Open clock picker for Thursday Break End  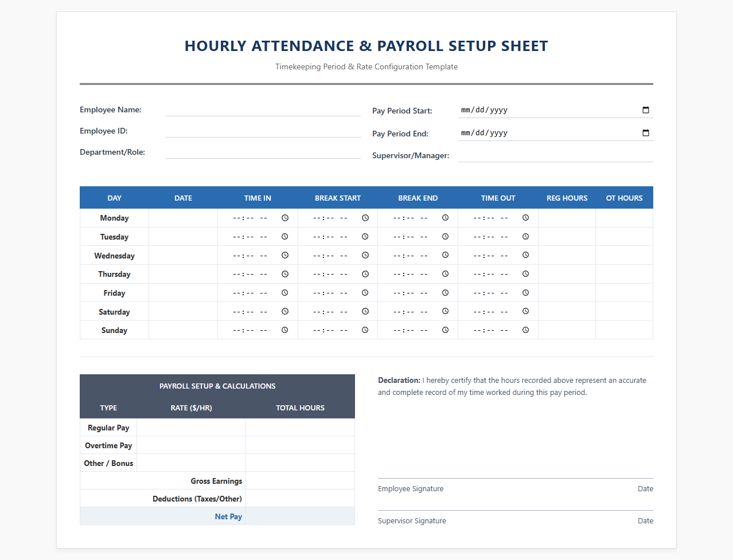(x=446, y=274)
